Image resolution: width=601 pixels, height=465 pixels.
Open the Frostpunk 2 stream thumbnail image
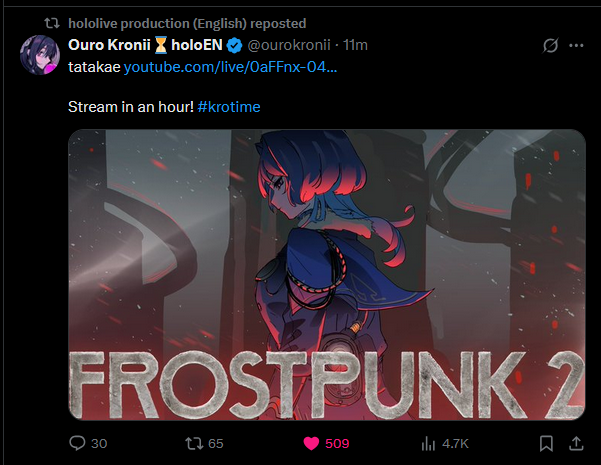point(326,273)
